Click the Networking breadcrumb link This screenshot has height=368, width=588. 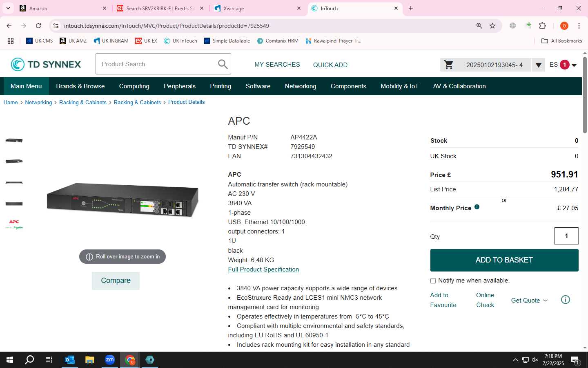click(38, 102)
